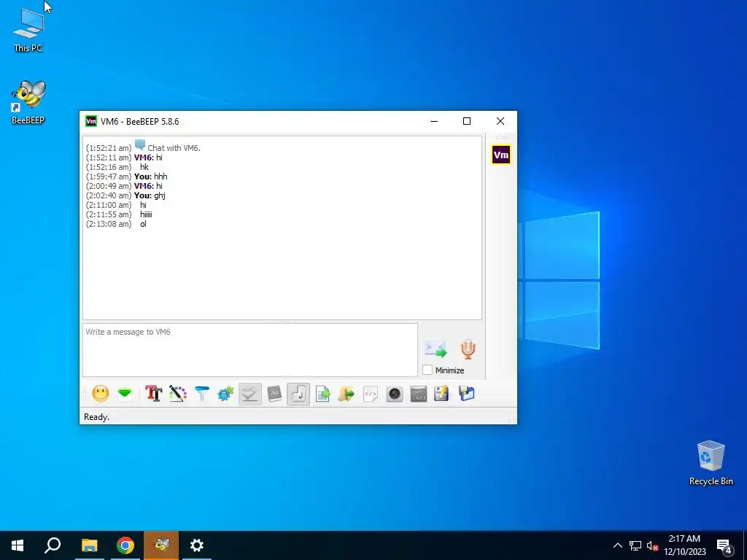
Task: Click the dark window console icon
Action: (x=418, y=394)
